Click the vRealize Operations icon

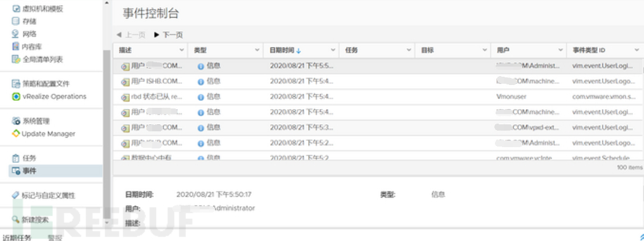click(16, 96)
